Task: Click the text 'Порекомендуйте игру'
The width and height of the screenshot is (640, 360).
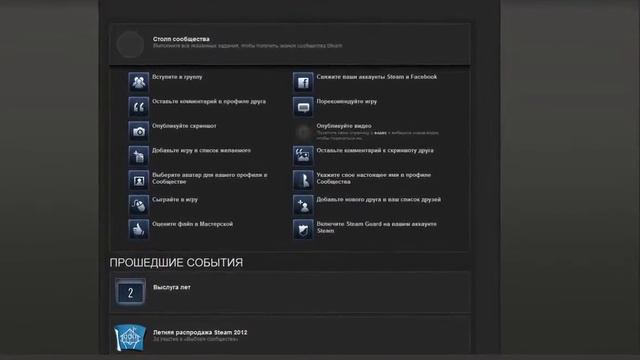Action: pyautogui.click(x=347, y=101)
